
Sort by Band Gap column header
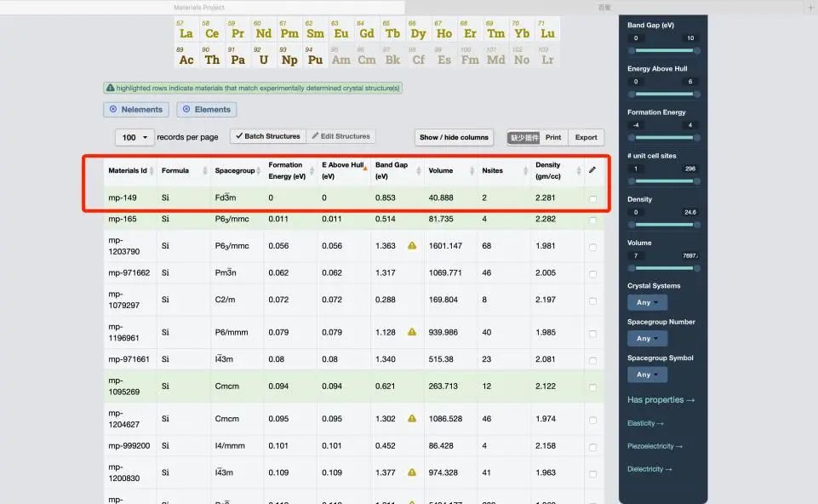pos(398,170)
